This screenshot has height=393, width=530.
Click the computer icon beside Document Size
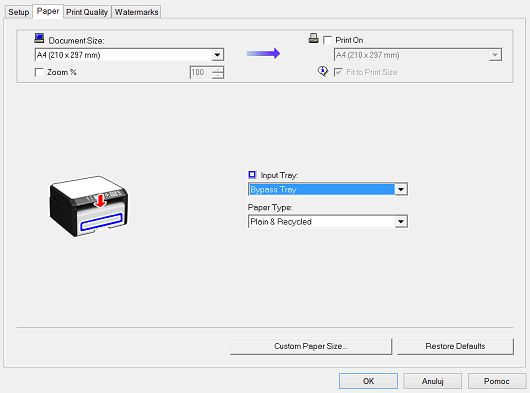(x=39, y=38)
